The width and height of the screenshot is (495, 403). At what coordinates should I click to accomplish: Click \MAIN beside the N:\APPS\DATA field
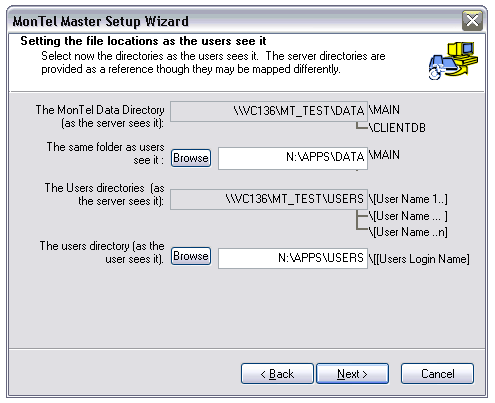[384, 155]
